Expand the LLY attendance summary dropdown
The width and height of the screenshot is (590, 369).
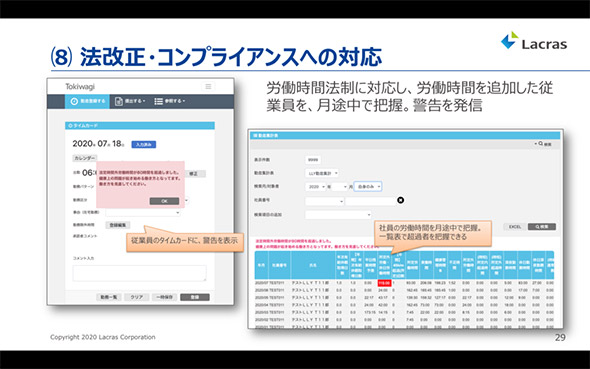tap(322, 173)
